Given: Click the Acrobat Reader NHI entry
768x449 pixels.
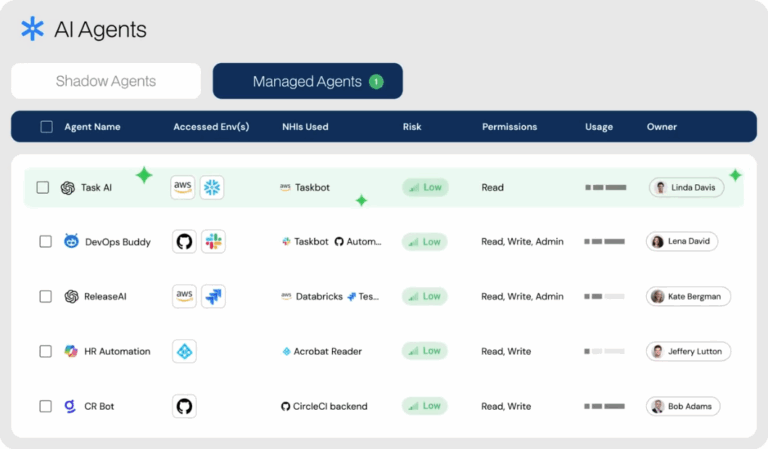Looking at the screenshot, I should pyautogui.click(x=321, y=351).
